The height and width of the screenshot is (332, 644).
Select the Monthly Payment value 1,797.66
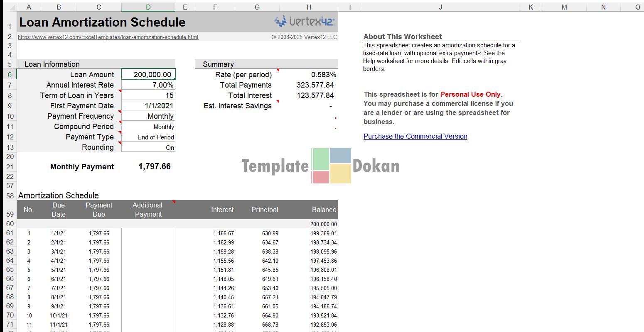154,167
